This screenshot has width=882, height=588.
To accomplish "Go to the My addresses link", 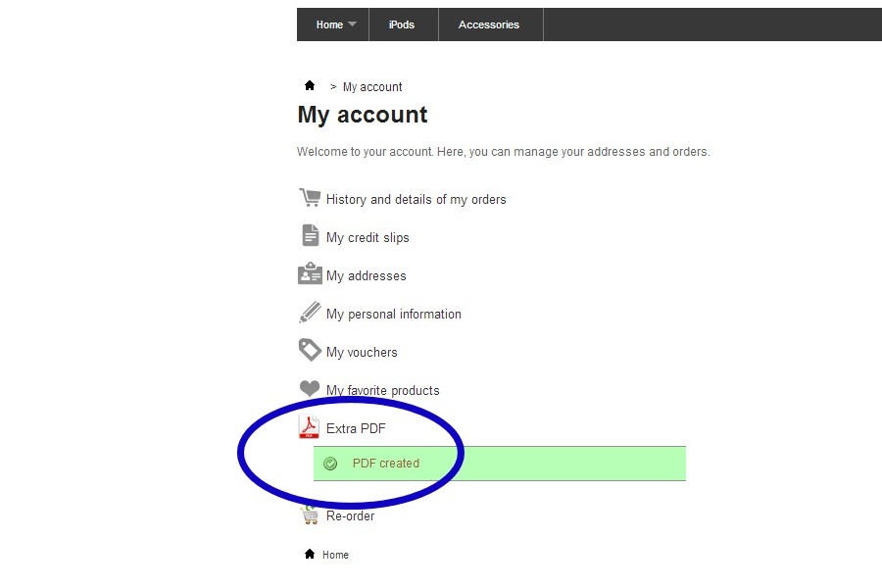I will point(367,275).
